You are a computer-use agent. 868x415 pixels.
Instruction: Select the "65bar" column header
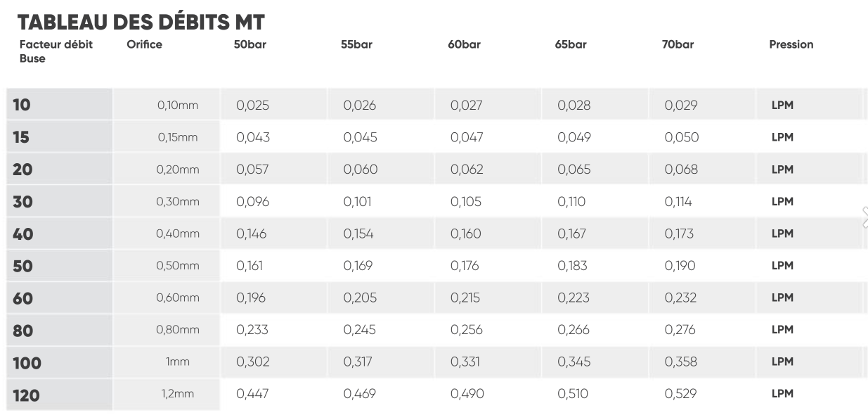(x=571, y=44)
